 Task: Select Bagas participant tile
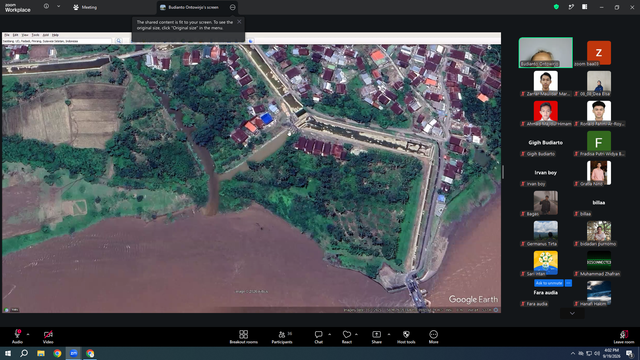546,203
